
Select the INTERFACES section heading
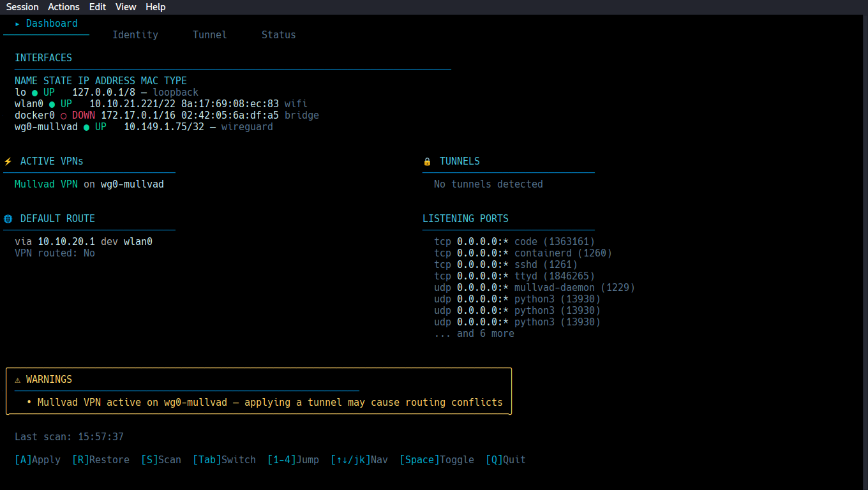tap(43, 58)
